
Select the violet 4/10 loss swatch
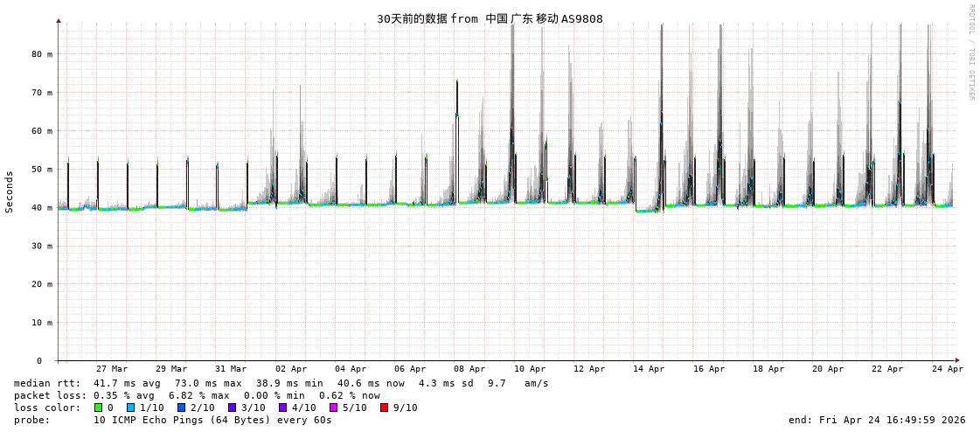282,408
